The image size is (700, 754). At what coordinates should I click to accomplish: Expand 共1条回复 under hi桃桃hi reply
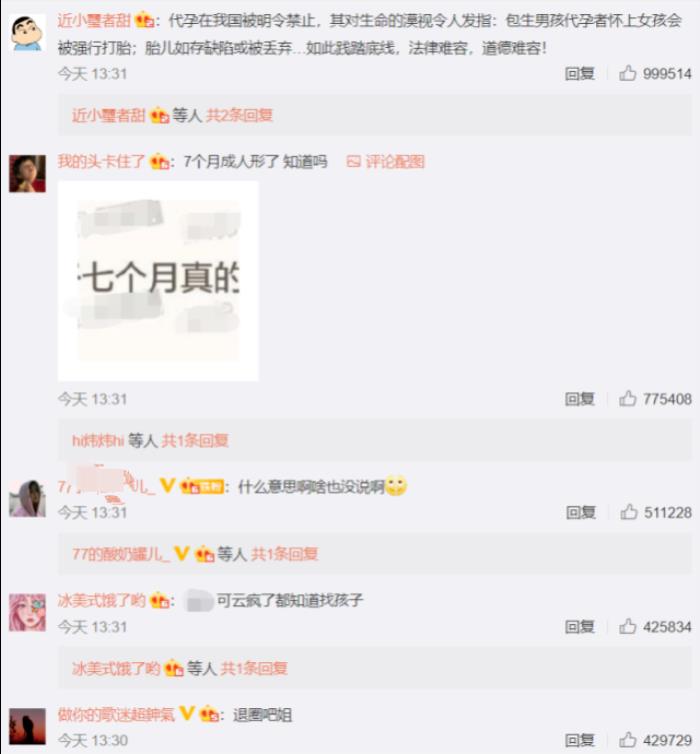pos(195,440)
